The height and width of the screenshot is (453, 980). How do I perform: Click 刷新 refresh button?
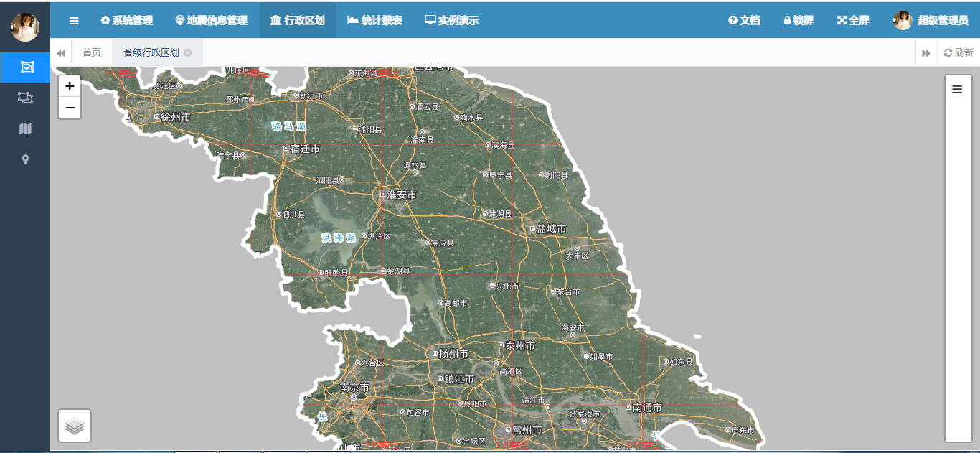pos(958,52)
